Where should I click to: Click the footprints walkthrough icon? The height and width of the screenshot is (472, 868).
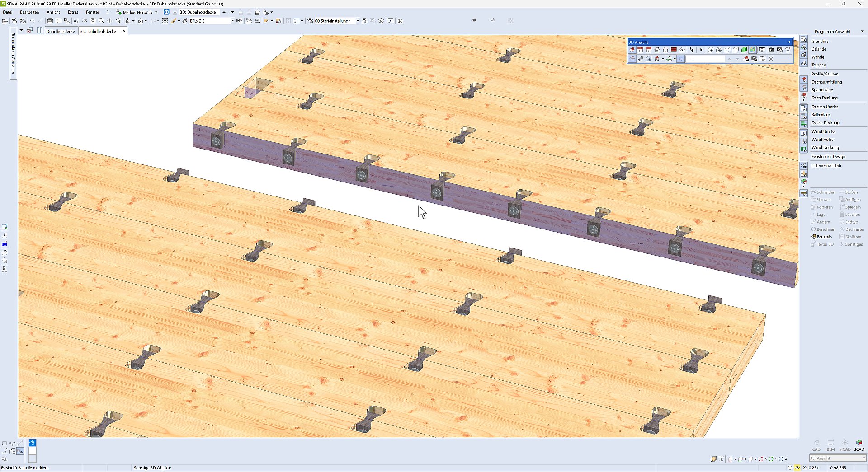coord(692,50)
